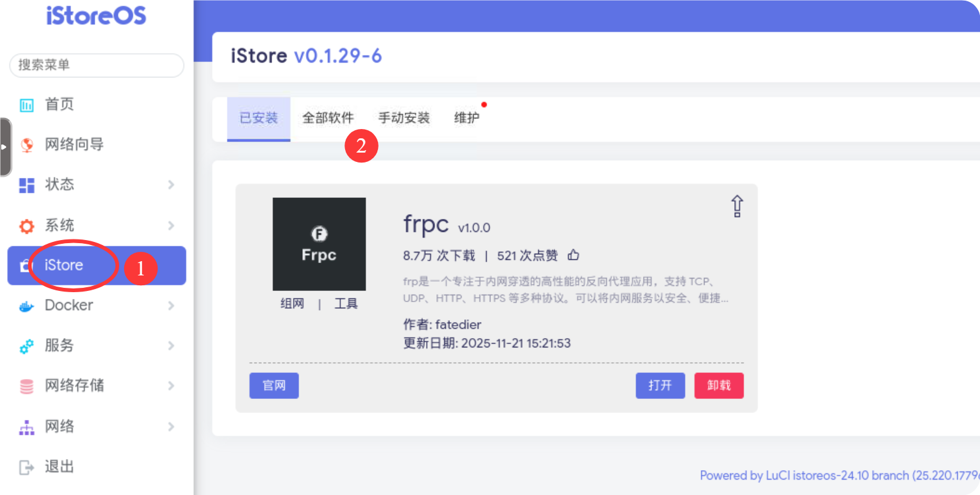Open the 首页 menu item
980x495 pixels.
[60, 104]
